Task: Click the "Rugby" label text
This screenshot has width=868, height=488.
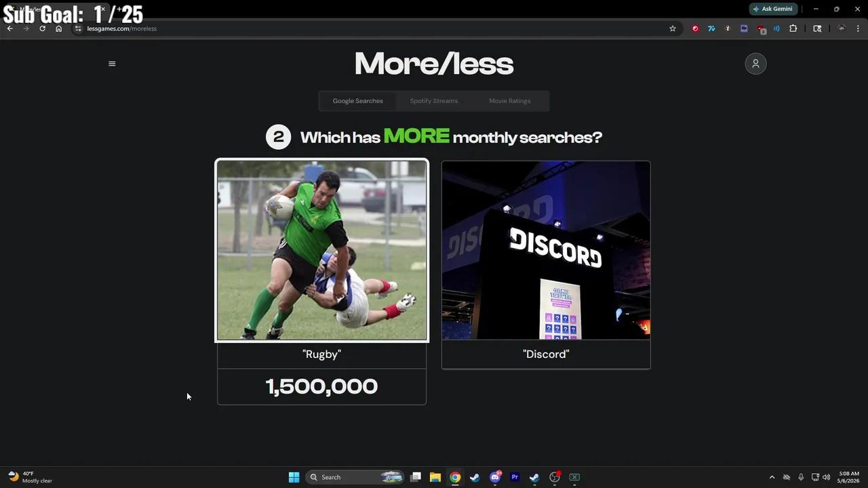Action: tap(321, 354)
